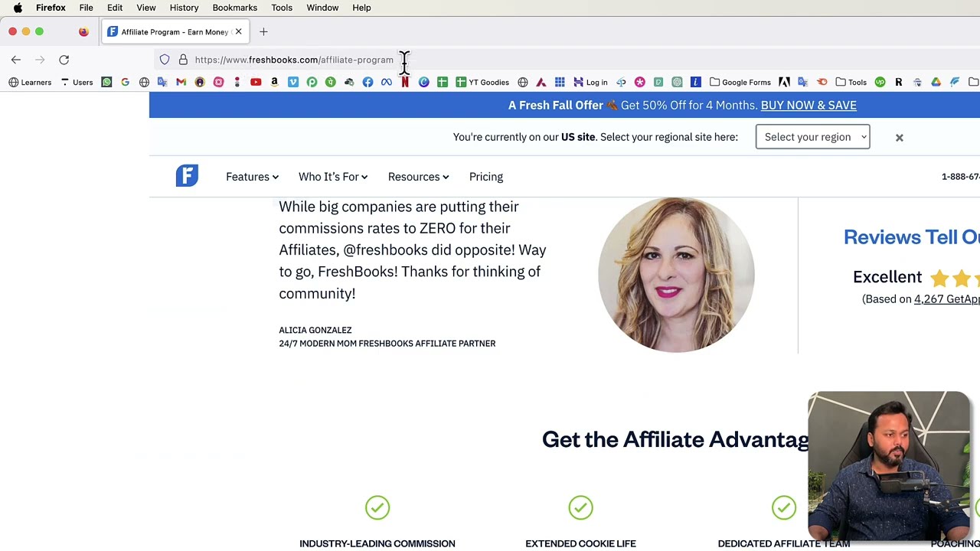Screen dimensions: 980x551
Task: Open a new browser tab
Action: click(x=263, y=31)
